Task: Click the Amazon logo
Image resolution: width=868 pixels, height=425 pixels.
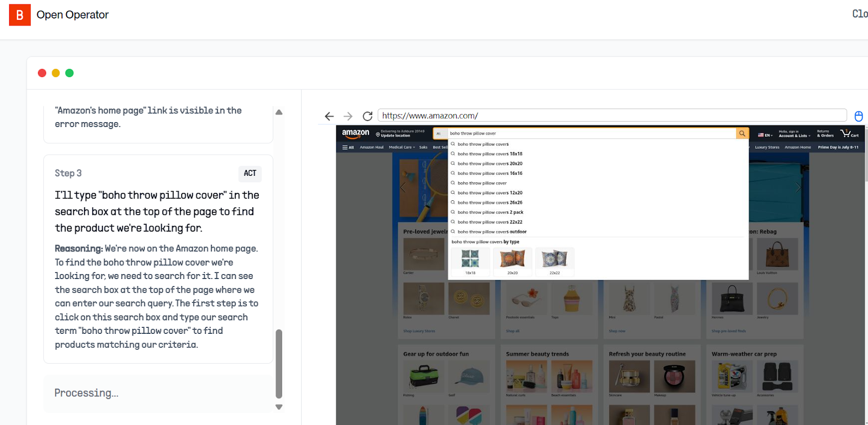Action: coord(355,133)
